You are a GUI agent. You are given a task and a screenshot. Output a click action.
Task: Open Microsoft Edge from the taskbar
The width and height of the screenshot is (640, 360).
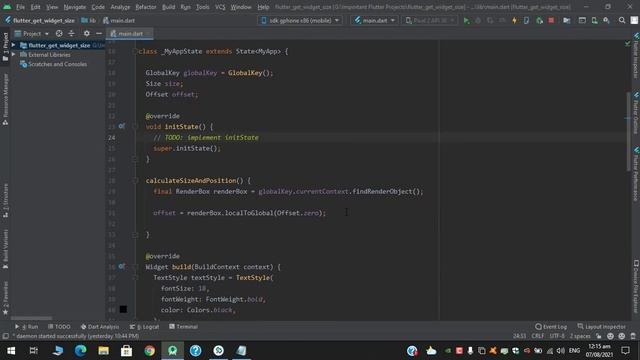pyautogui.click(x=80, y=351)
